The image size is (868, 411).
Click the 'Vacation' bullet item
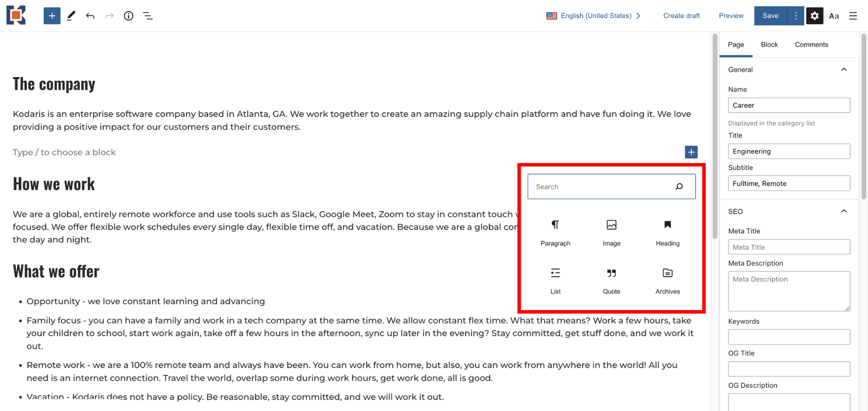(x=235, y=397)
